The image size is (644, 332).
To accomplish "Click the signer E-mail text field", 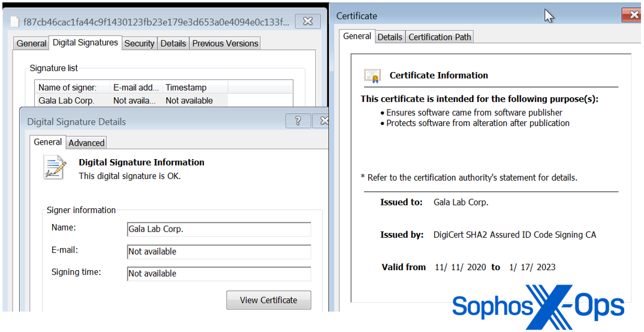I will pos(219,252).
